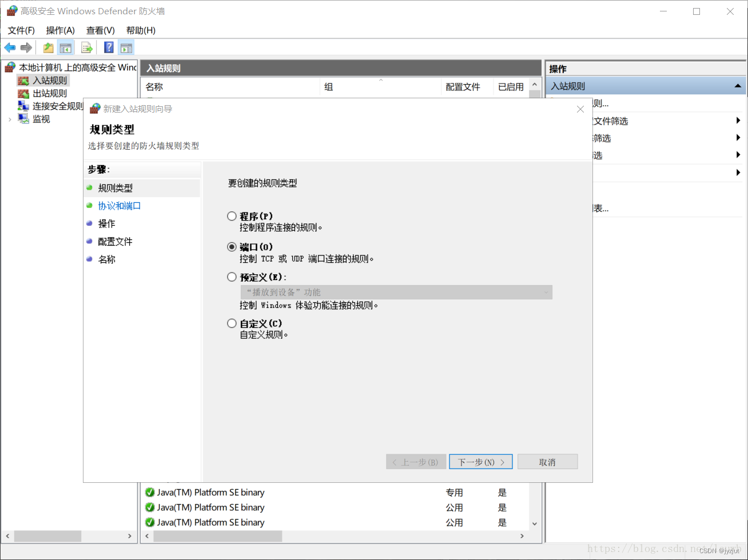Close the new inbound rule wizard dialog
This screenshot has height=560, width=748.
pos(580,109)
